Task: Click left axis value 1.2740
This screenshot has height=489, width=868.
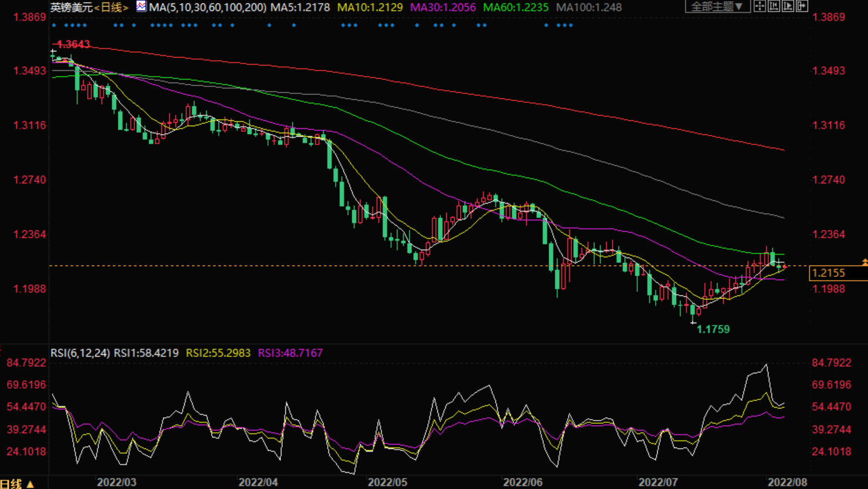Action: (x=29, y=180)
